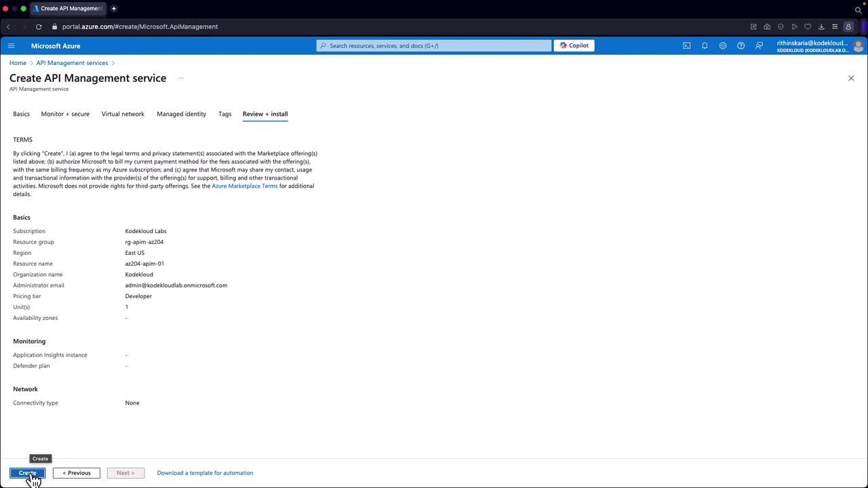Switch to the Tags tab
This screenshot has height=488, width=868.
click(224, 114)
